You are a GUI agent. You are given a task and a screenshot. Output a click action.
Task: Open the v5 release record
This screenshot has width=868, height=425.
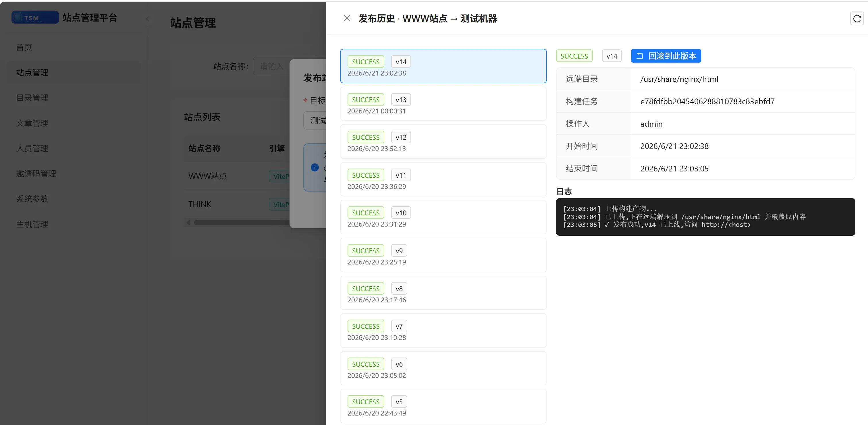click(x=443, y=406)
